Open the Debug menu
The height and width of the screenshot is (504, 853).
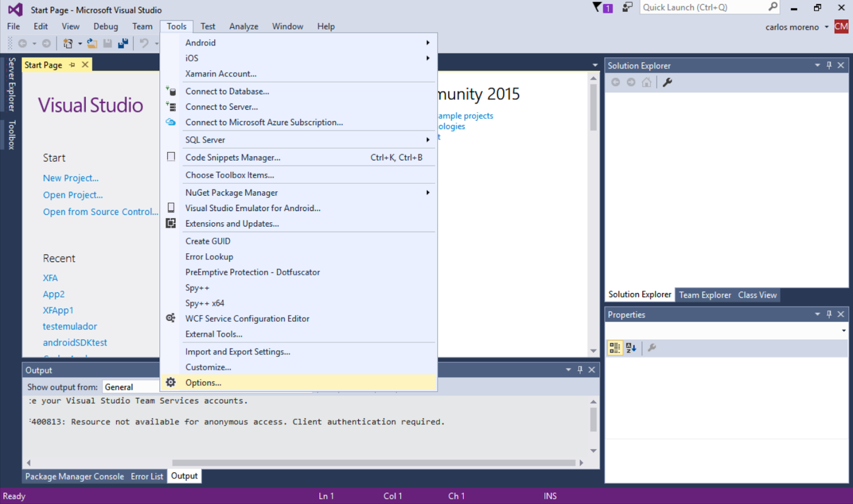point(106,27)
